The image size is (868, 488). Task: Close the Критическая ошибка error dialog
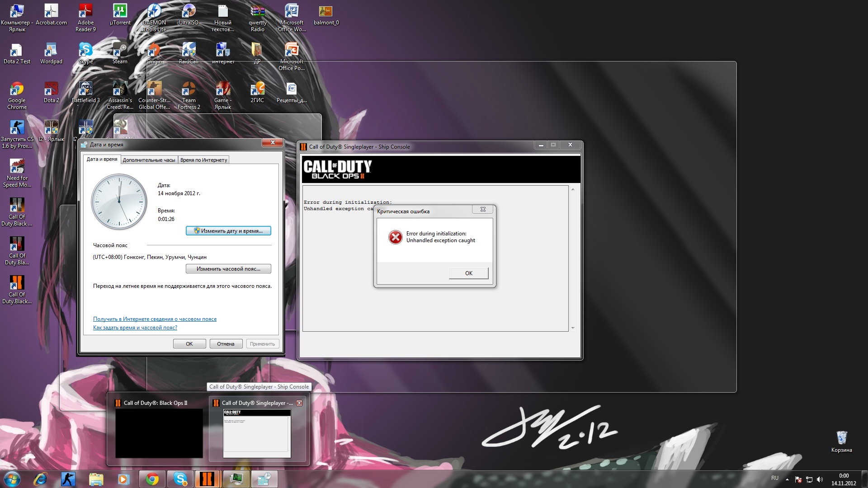coord(483,209)
